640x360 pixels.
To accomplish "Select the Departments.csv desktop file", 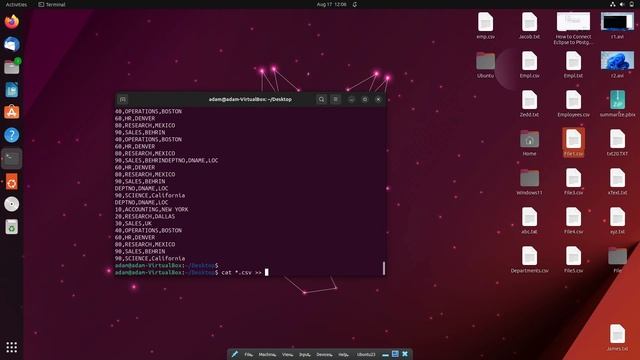I will pyautogui.click(x=529, y=260).
